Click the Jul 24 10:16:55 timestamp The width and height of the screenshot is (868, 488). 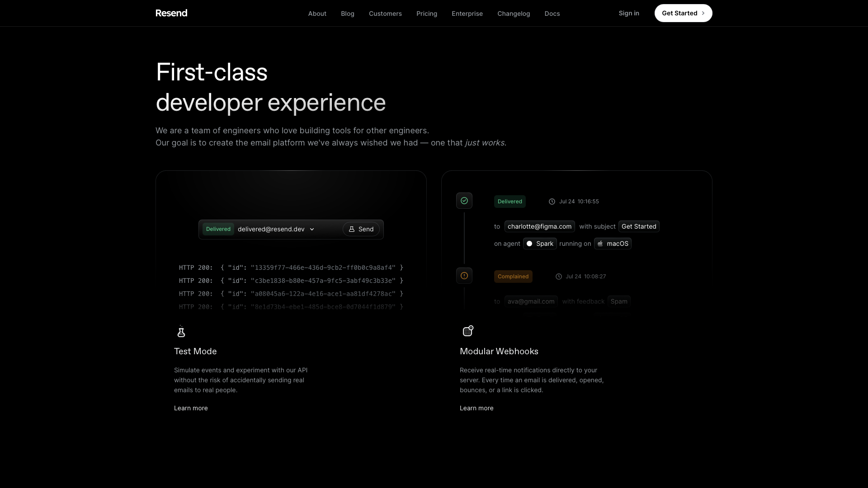tap(579, 202)
